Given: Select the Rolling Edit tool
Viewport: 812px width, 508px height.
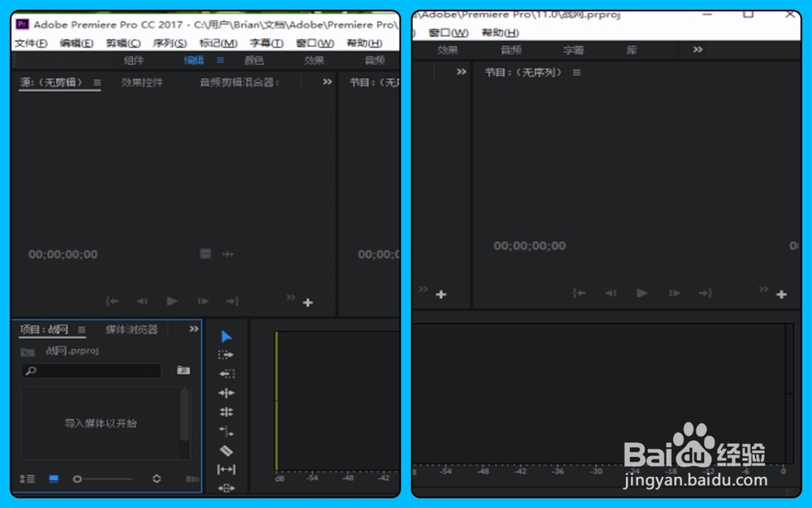Looking at the screenshot, I should (227, 412).
